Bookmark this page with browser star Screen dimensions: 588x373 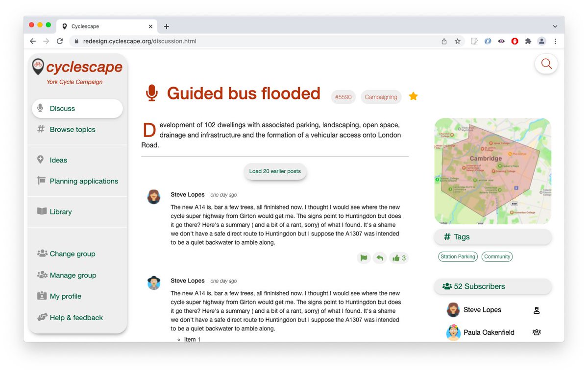pyautogui.click(x=458, y=41)
